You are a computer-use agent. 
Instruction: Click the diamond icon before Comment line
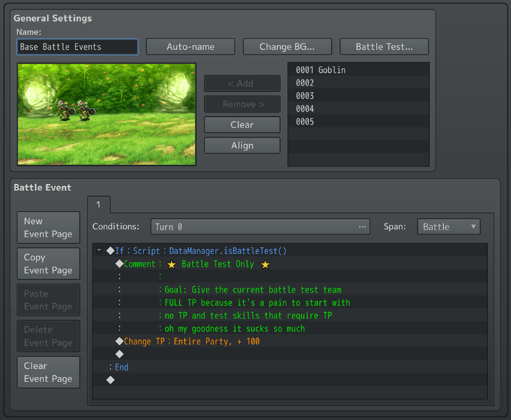[119, 264]
